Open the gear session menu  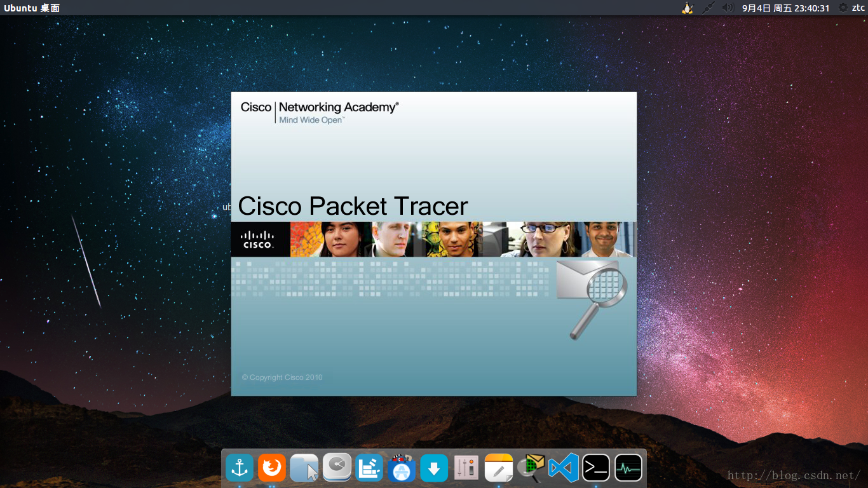coord(843,8)
